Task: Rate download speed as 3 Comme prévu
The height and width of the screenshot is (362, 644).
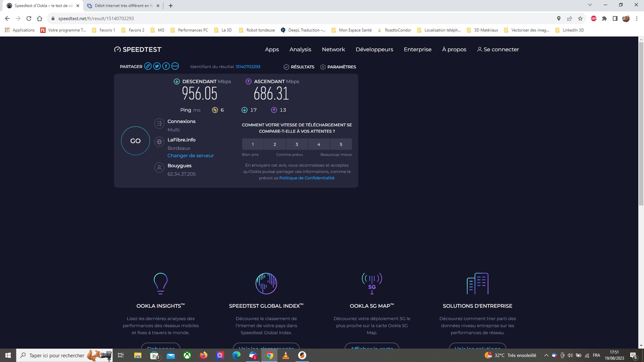Action: point(297,144)
